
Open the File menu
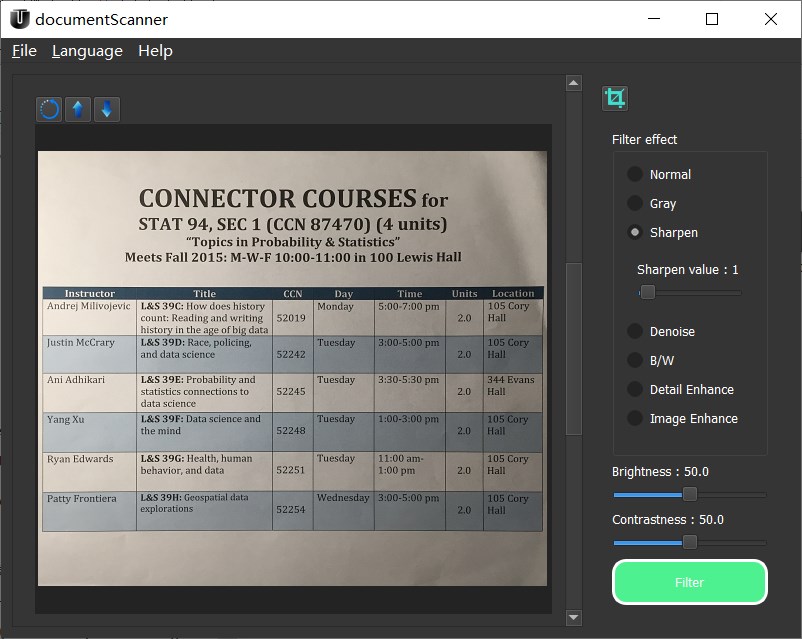click(x=24, y=51)
